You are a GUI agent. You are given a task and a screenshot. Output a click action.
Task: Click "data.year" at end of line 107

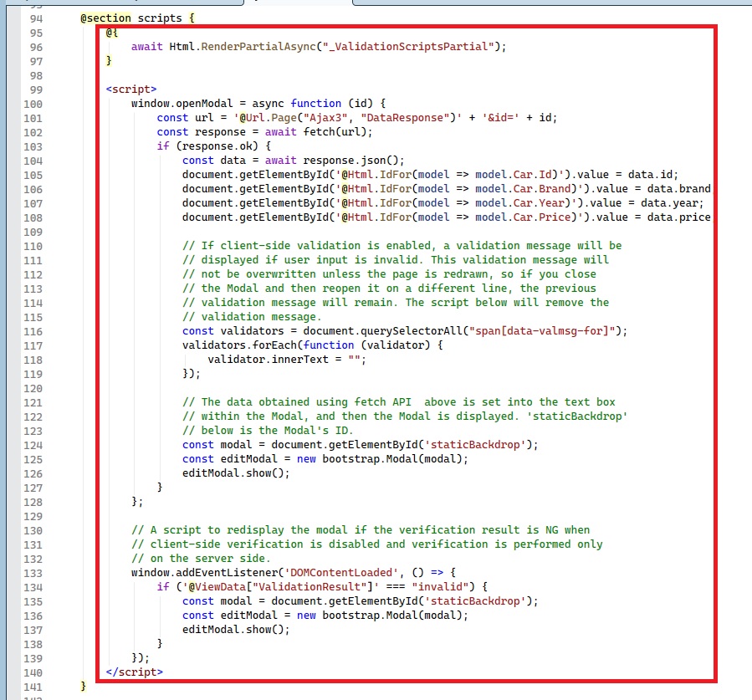click(669, 203)
